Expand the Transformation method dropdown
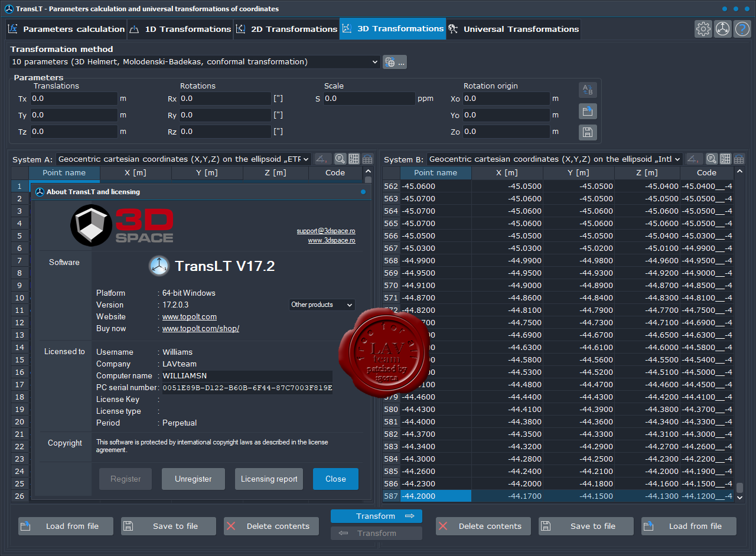The height and width of the screenshot is (556, 756). tap(195, 62)
